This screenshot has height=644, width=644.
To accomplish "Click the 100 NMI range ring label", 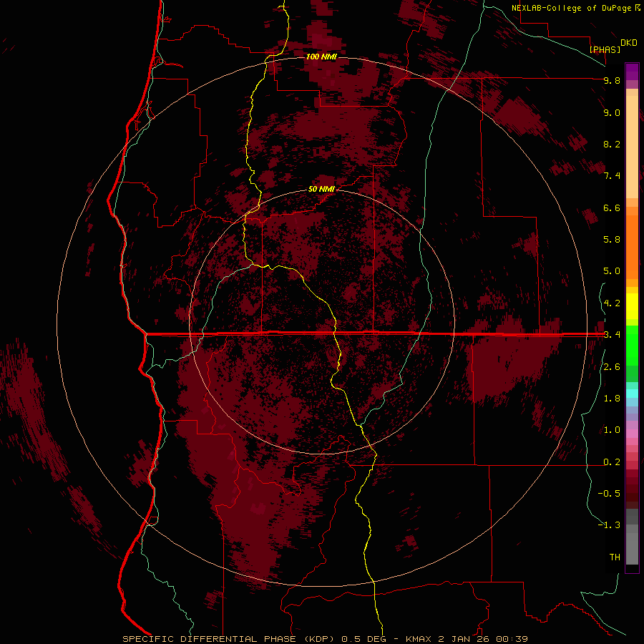I will (321, 57).
